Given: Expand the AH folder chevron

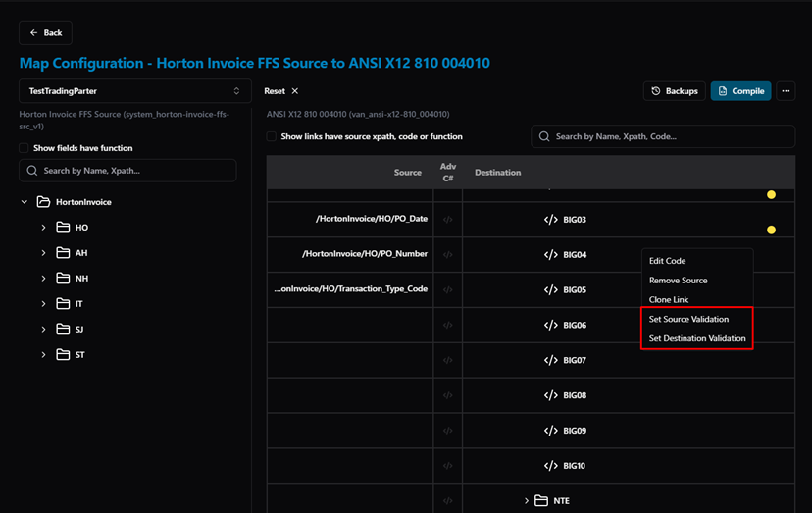Looking at the screenshot, I should [43, 253].
